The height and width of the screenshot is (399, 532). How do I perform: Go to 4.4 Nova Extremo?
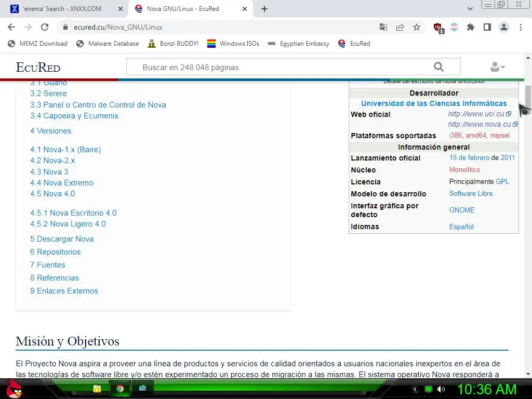click(x=62, y=182)
